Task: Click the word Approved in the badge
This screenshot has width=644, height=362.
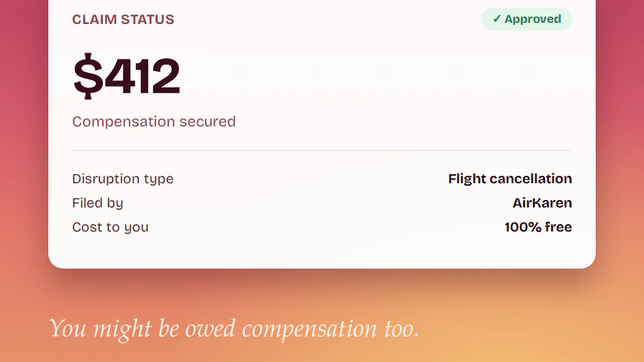Action: click(532, 19)
